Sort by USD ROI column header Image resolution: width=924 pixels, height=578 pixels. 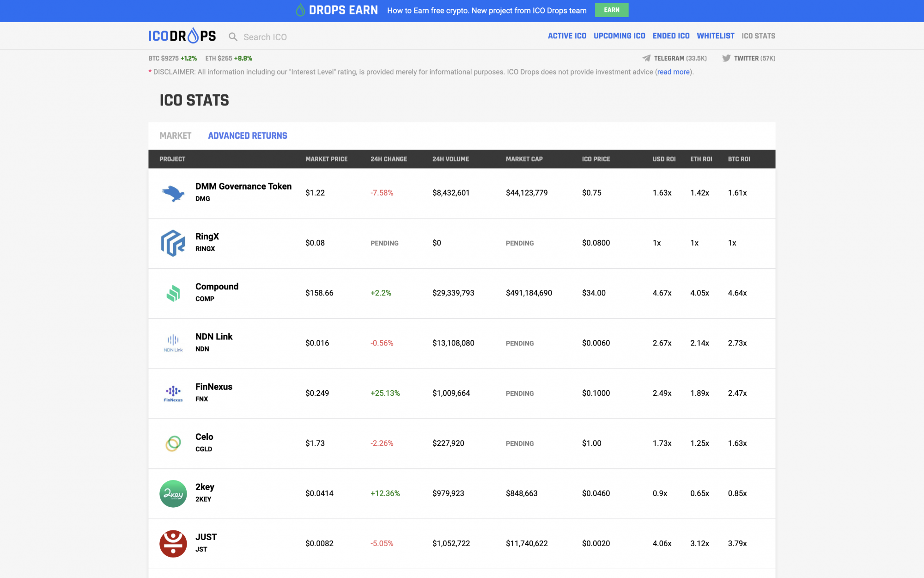point(664,159)
